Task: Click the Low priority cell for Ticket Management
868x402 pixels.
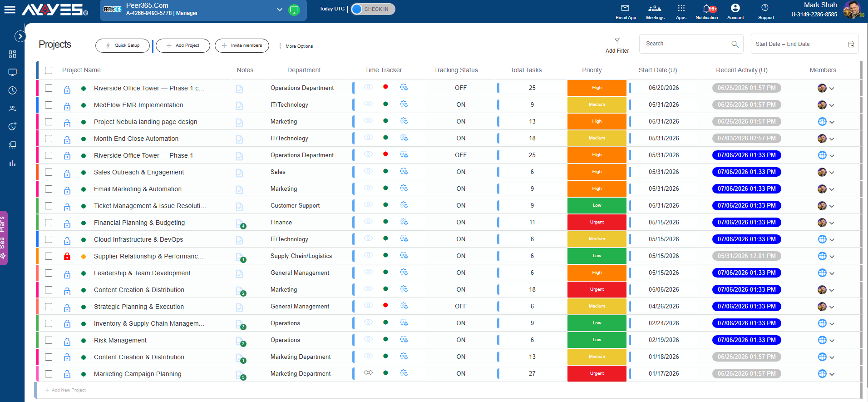Action: (597, 205)
